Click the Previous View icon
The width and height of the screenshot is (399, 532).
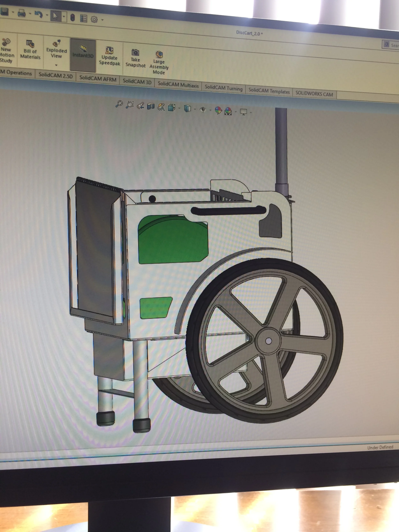click(140, 106)
